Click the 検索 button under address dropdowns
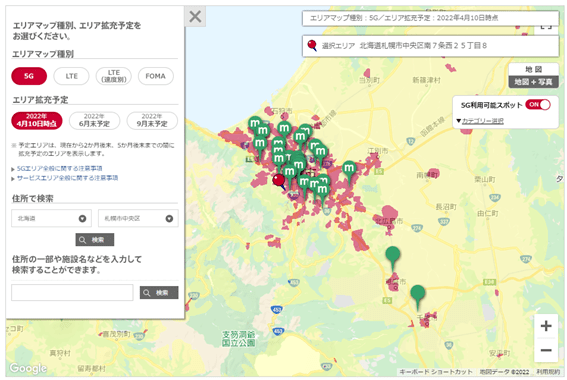567x380 pixels. pos(95,240)
